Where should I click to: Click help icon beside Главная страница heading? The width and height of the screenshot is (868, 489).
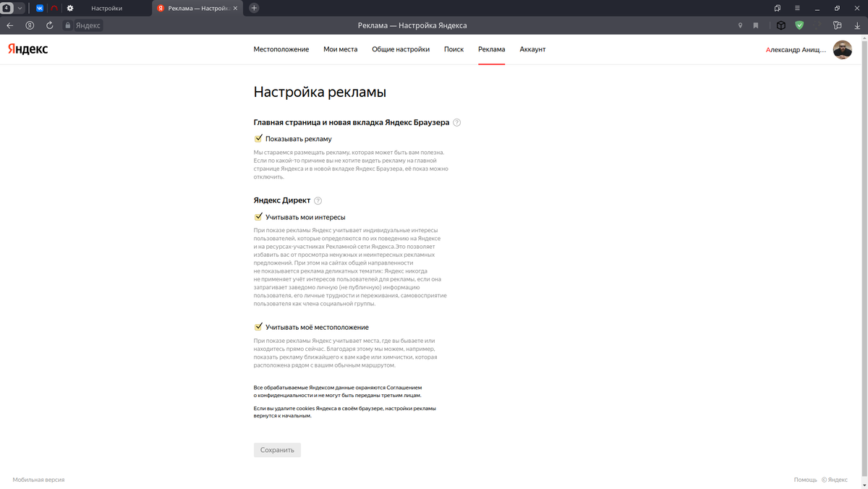point(456,122)
